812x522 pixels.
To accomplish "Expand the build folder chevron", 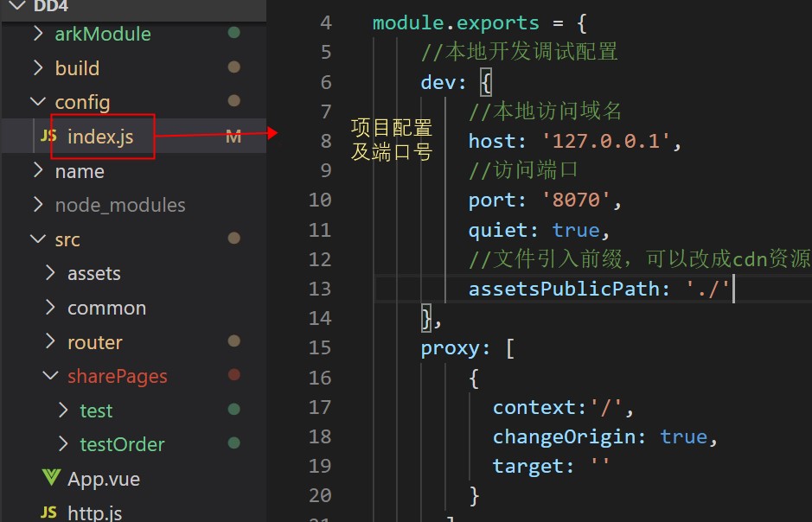I will coord(38,67).
